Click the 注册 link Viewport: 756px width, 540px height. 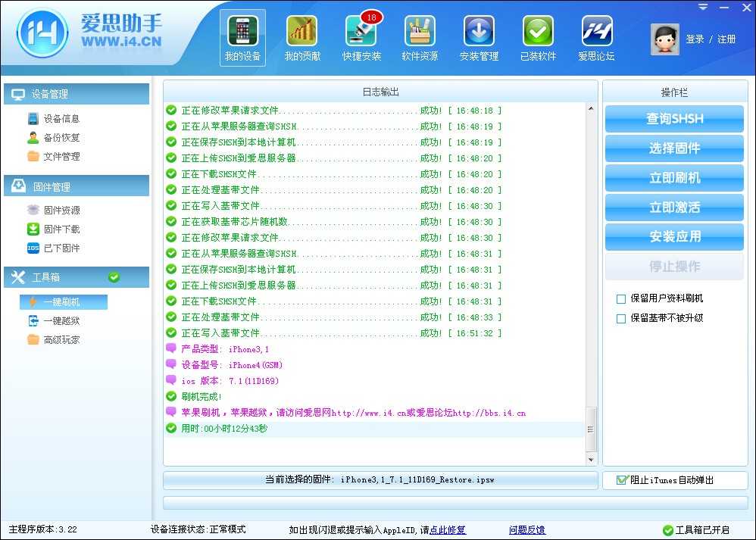(726, 39)
